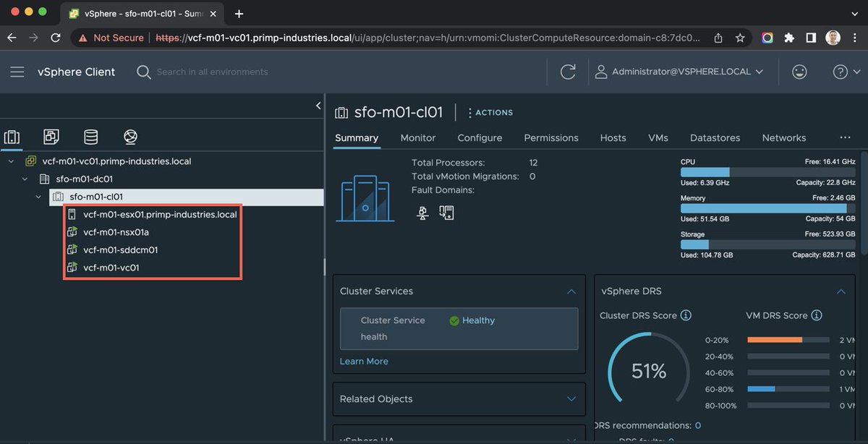
Task: Switch to the Configure tab
Action: click(x=480, y=137)
